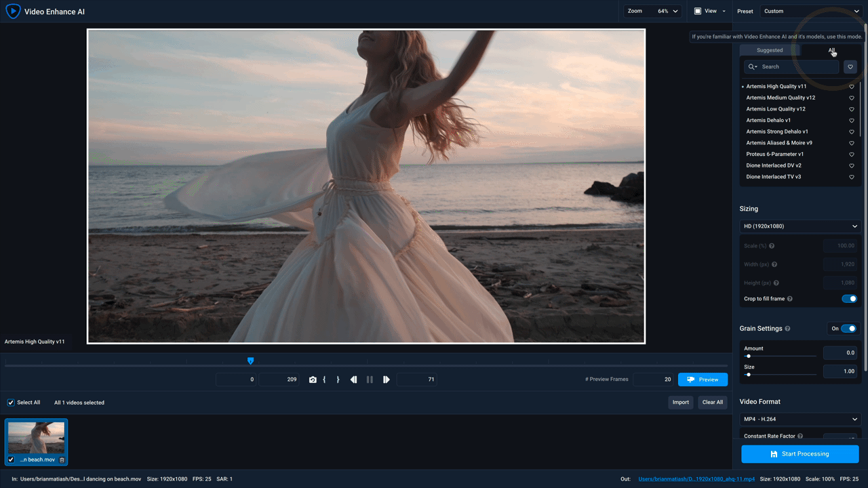Screen dimensions: 868x488
Task: Expand the HD (1920x1080) sizing dropdown
Action: pos(800,226)
